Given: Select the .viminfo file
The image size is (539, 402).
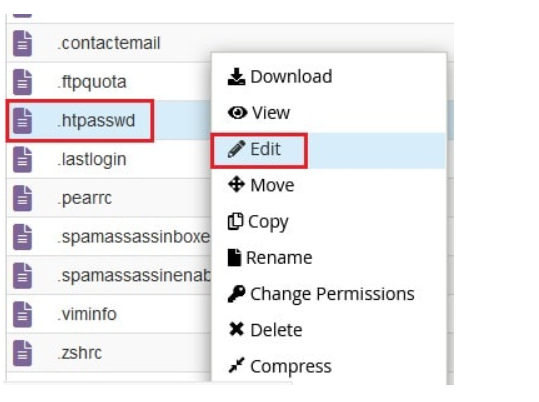Looking at the screenshot, I should 87,314.
